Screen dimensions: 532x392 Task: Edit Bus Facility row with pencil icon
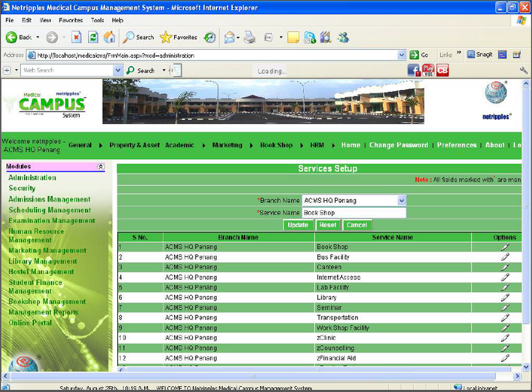[x=505, y=257]
